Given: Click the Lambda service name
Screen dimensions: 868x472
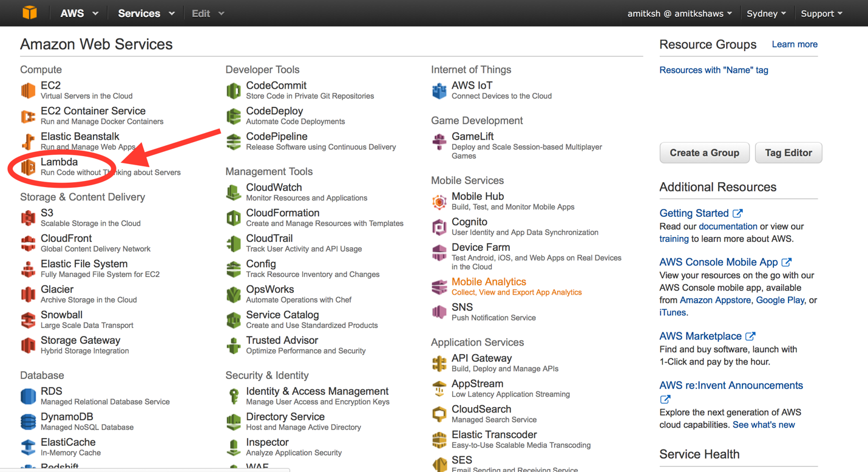Looking at the screenshot, I should point(59,162).
